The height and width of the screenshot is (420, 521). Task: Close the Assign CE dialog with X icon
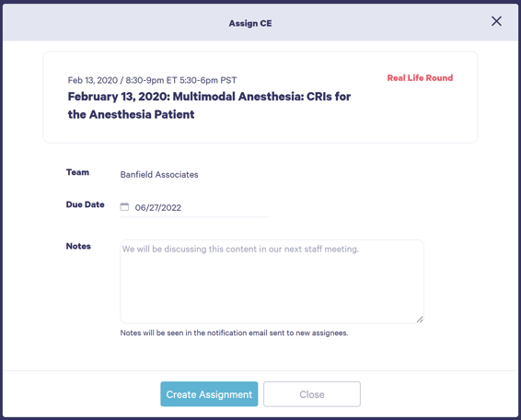496,21
